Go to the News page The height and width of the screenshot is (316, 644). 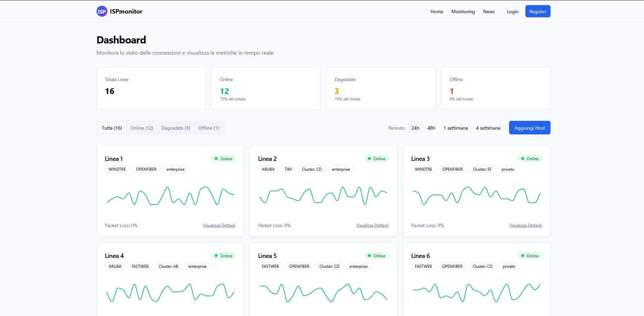coord(489,12)
